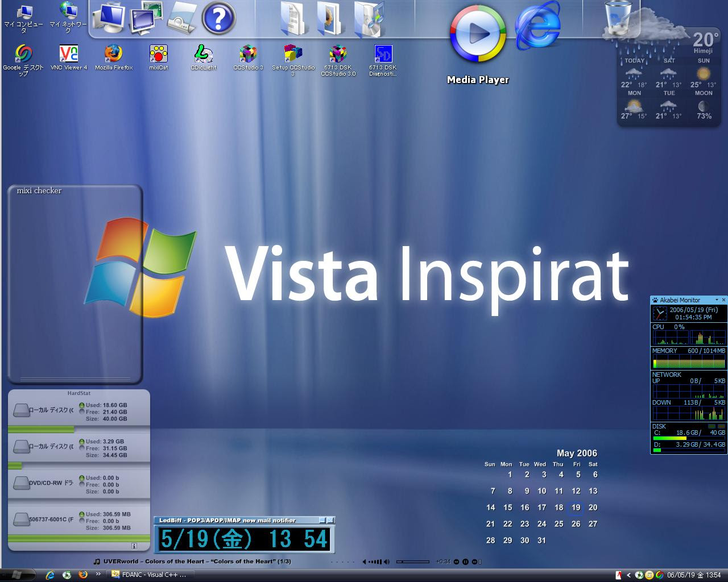Open the mixiCat shortcut

click(x=159, y=58)
